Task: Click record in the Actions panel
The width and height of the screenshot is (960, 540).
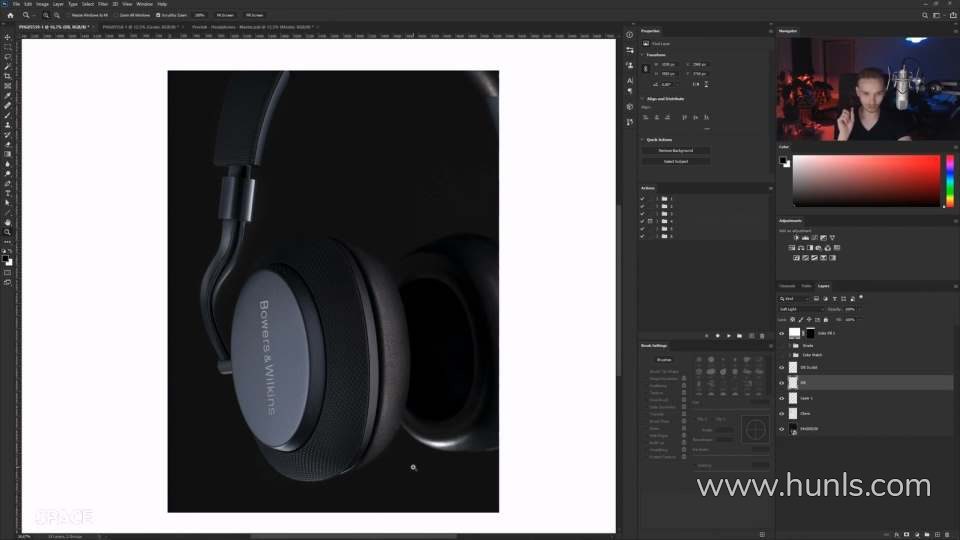Action: 718,336
